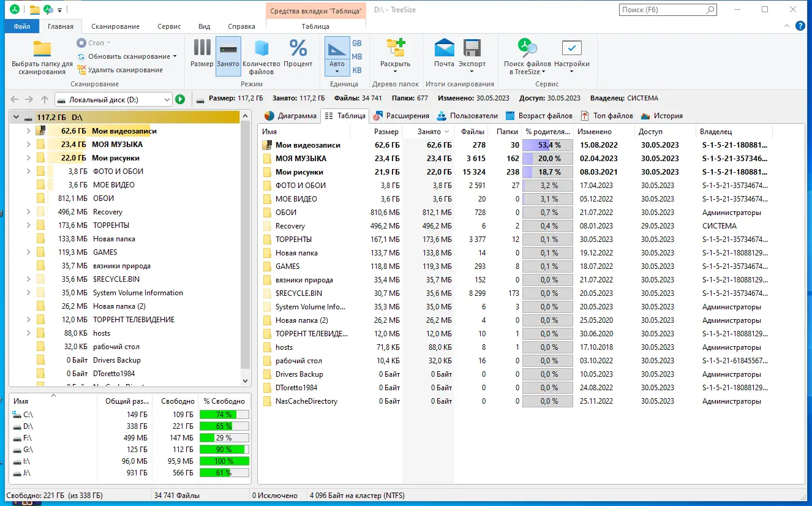The height and width of the screenshot is (506, 812).
Task: Open the История tab
Action: point(661,116)
